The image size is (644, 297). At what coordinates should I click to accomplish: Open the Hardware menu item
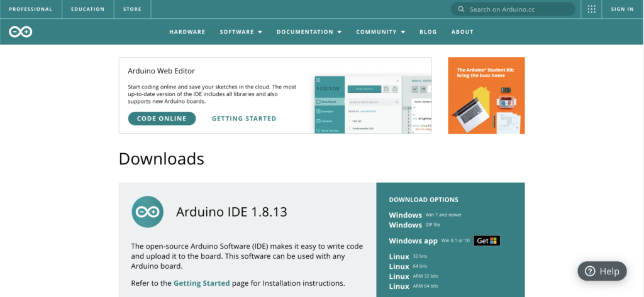(x=187, y=32)
